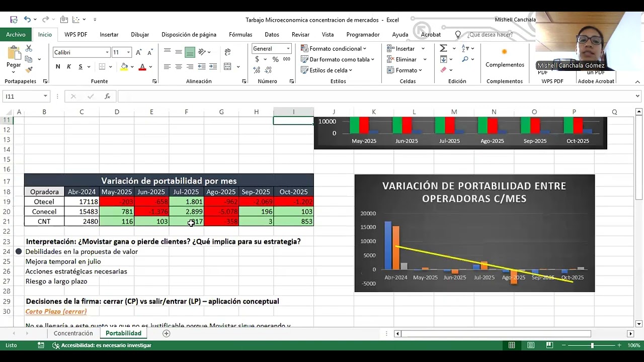Open the Archivo tab
Viewport: 644px width, 362px height.
click(16, 35)
